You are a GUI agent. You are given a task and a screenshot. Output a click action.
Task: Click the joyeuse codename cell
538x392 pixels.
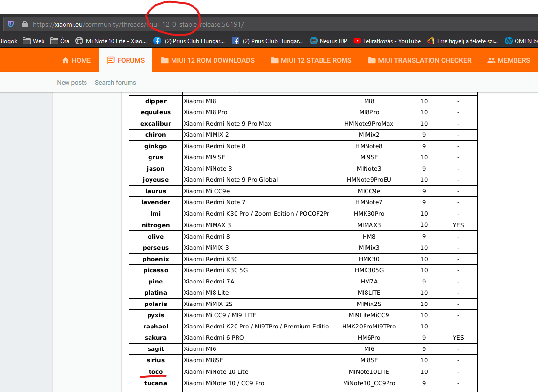point(155,180)
